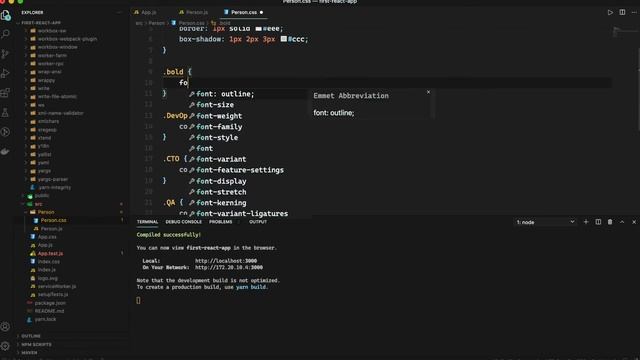Click the New Terminal plus icon
This screenshot has height=360, width=640.
click(586, 222)
